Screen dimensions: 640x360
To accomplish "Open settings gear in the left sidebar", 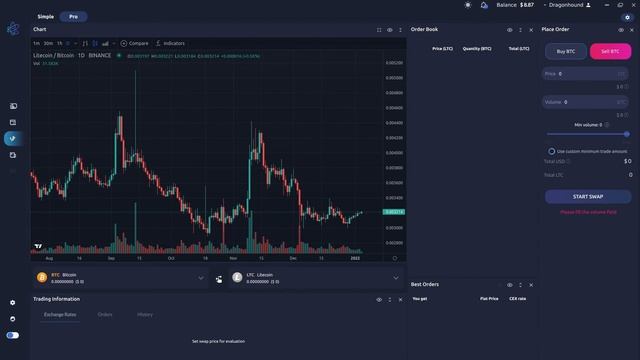I will point(13,302).
